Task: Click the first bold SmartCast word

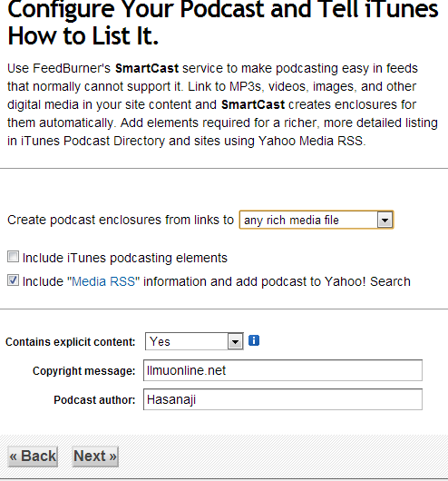Action: tap(147, 68)
